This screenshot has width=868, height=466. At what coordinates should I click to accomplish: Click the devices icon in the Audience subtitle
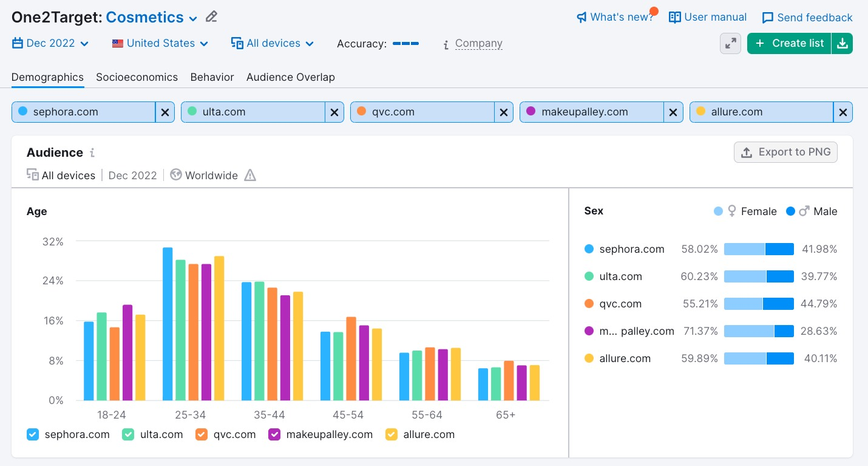pyautogui.click(x=33, y=175)
